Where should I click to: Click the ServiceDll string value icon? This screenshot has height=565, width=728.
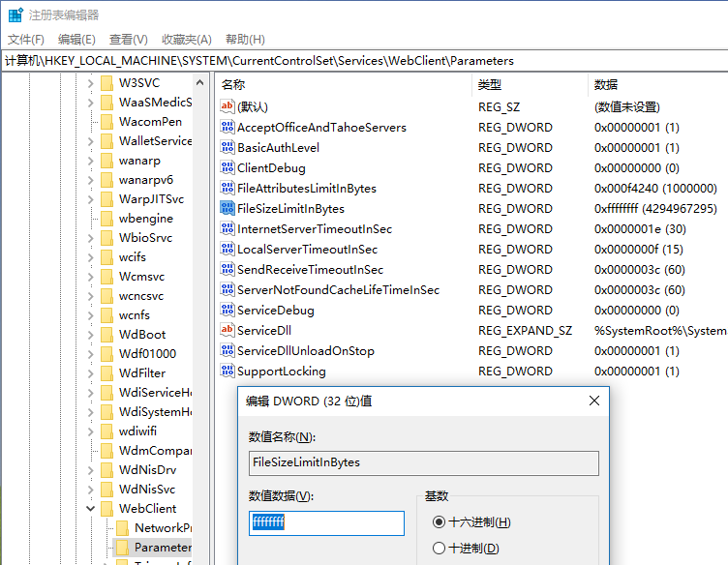coord(227,330)
